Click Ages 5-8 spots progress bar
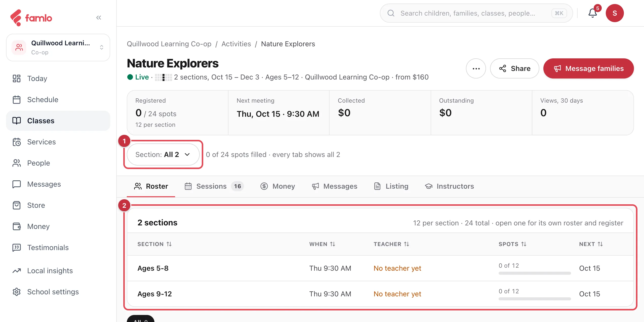The height and width of the screenshot is (322, 644). coord(535,273)
